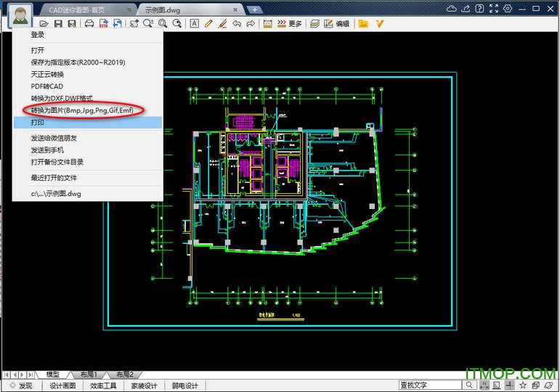This screenshot has width=560, height=392.
Task: Select 转换为图片(Bmp,Jpg,Png,Gif,Emf) menu entry
Action: (81, 110)
